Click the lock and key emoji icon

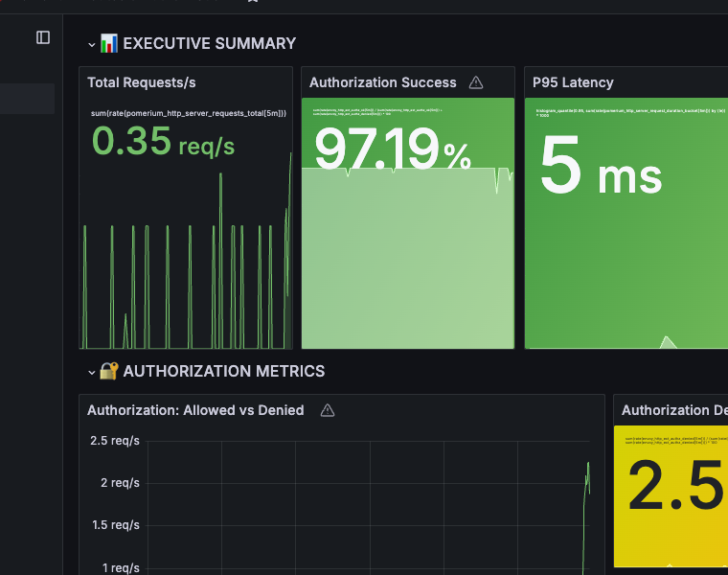click(x=109, y=371)
